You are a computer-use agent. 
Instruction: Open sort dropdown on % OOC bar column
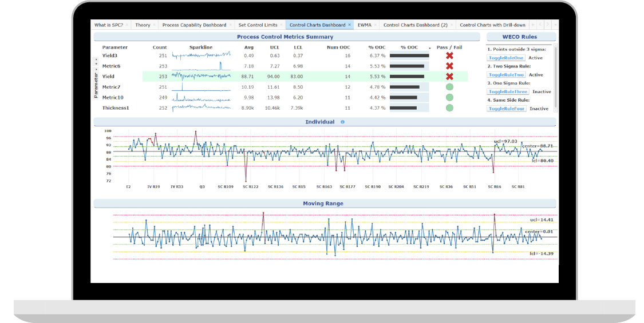pos(429,48)
